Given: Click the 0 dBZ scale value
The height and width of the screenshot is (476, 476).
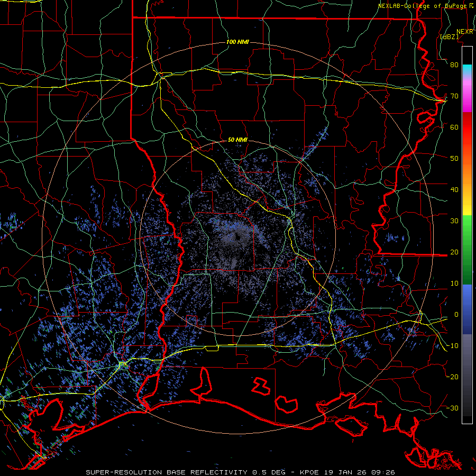Looking at the screenshot, I should (456, 315).
